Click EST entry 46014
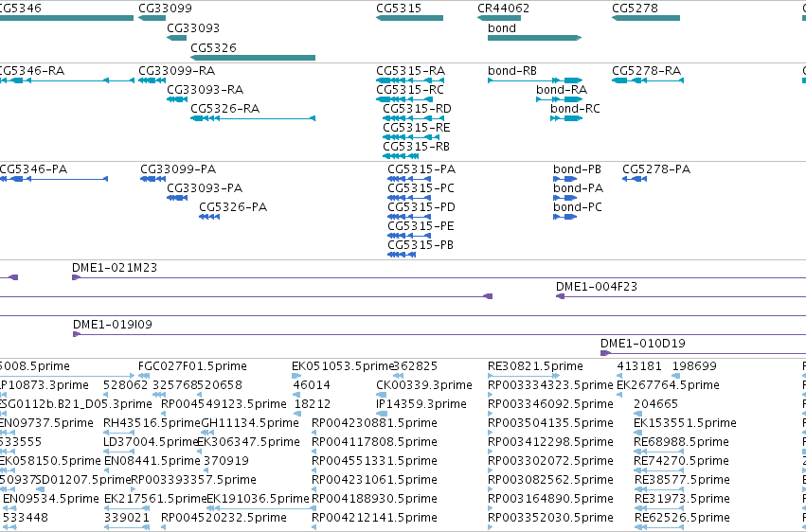 click(312, 385)
